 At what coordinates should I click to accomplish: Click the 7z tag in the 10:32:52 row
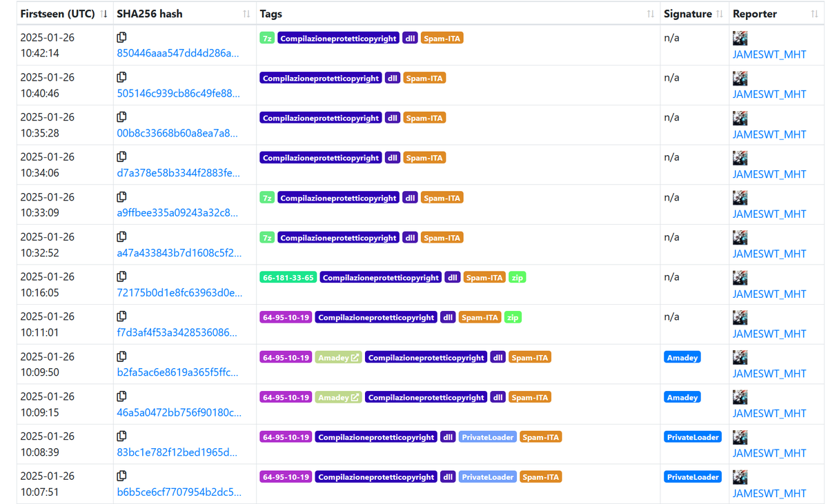pos(267,238)
